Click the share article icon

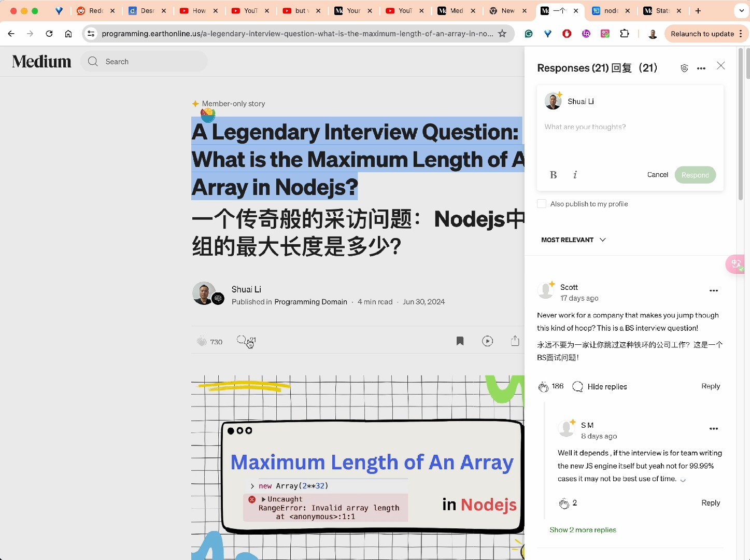pyautogui.click(x=515, y=340)
